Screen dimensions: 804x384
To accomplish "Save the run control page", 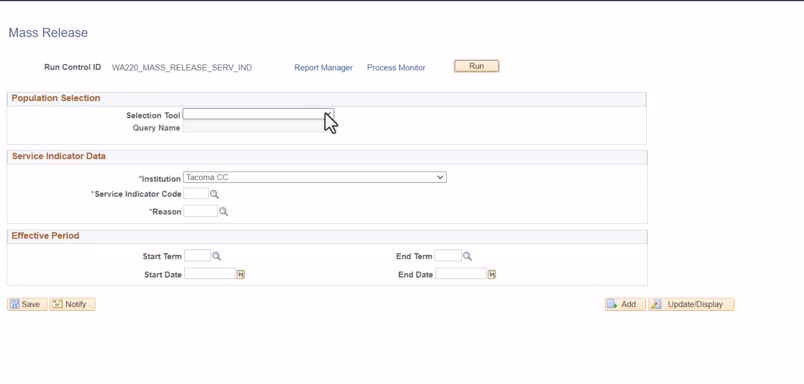I will tap(27, 304).
